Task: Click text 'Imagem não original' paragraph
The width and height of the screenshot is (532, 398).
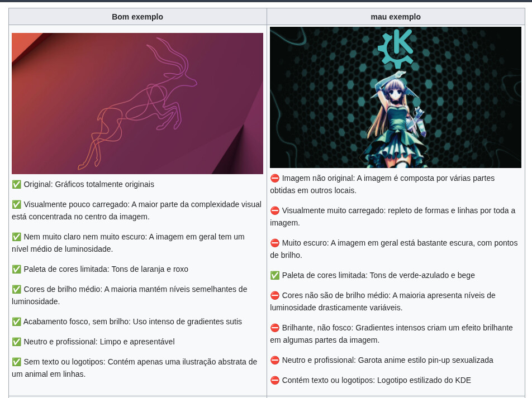Action: tap(382, 184)
